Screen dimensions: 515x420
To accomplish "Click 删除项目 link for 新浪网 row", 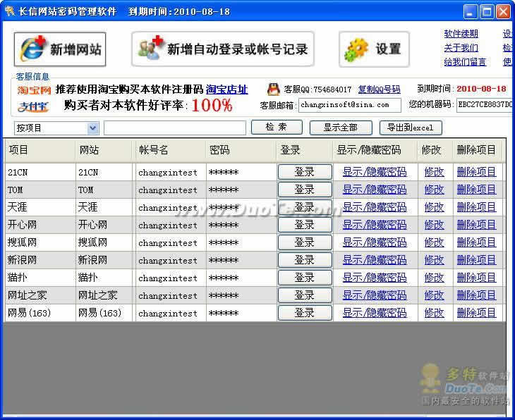I will [477, 261].
